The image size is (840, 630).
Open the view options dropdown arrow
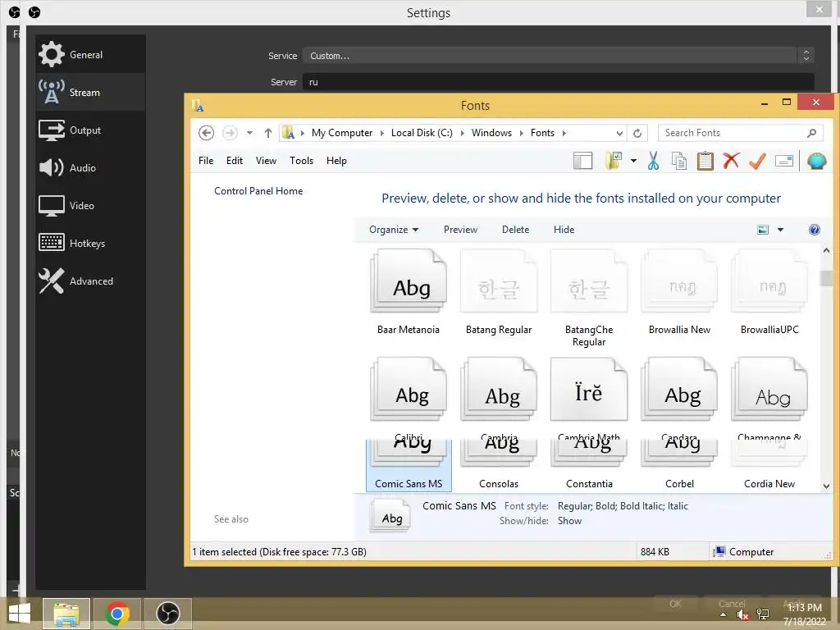tap(781, 230)
